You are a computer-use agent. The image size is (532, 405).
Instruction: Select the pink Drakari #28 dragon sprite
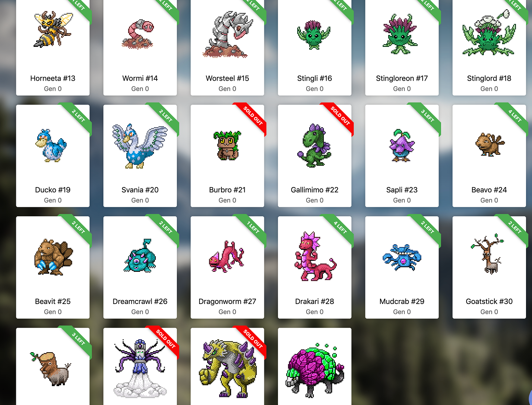(x=315, y=256)
